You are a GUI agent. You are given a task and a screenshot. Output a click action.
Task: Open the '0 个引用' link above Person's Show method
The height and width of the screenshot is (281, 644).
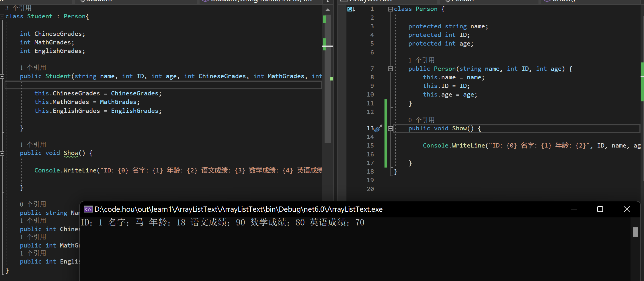[421, 120]
